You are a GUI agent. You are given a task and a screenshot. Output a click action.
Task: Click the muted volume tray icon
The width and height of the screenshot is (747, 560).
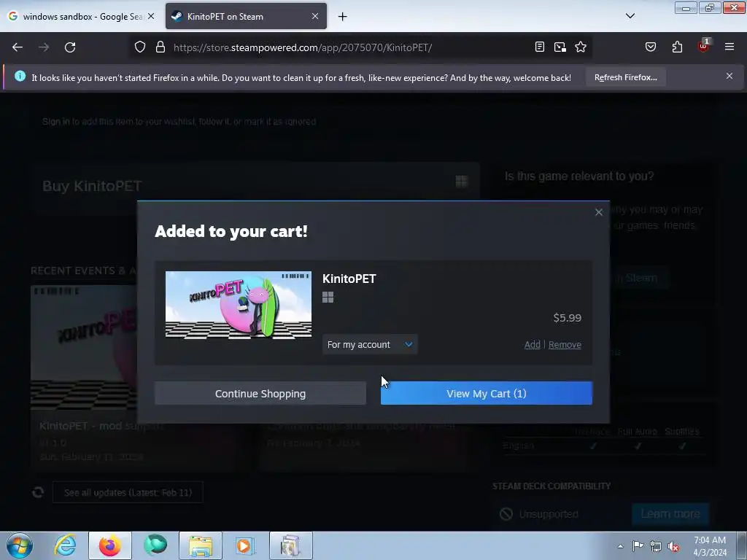(x=673, y=546)
